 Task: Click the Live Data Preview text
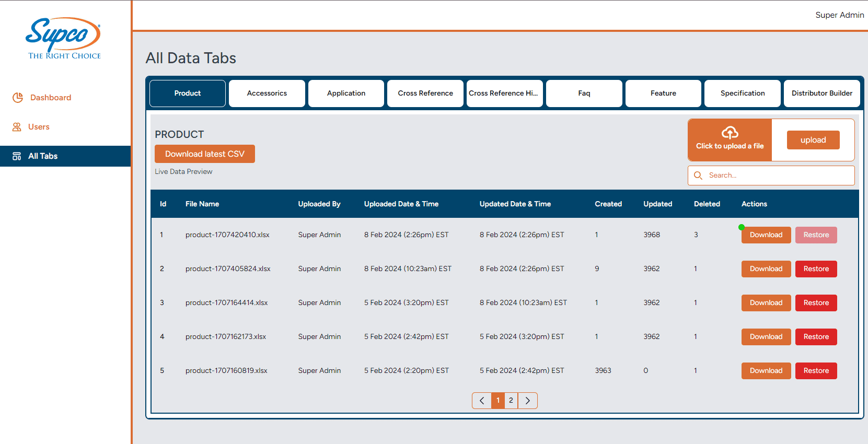(x=183, y=172)
